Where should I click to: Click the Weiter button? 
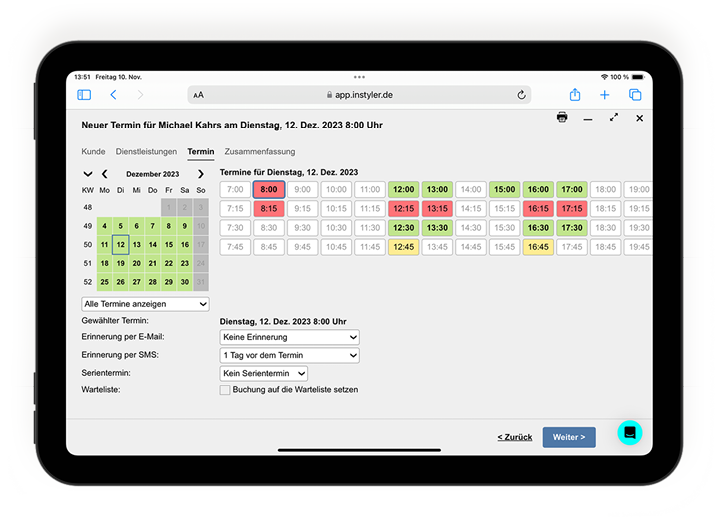[569, 437]
